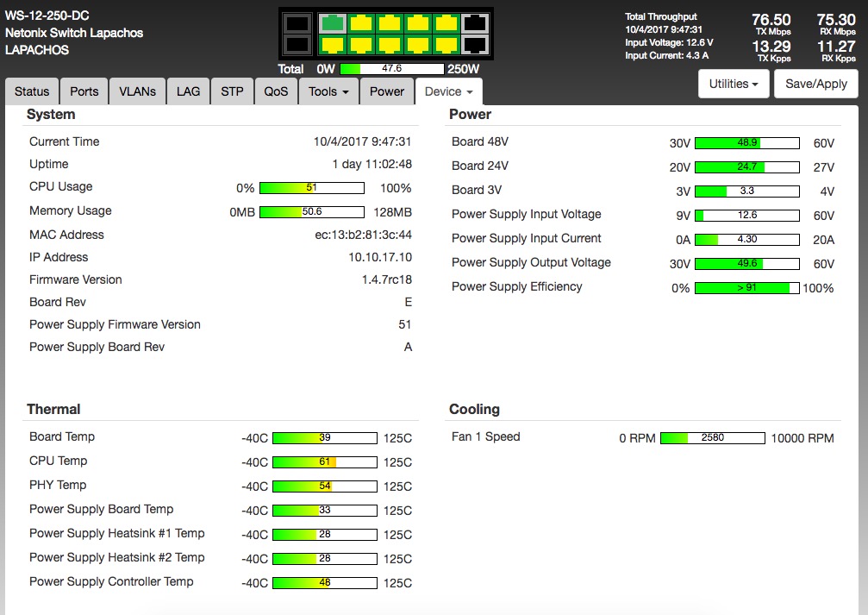Image resolution: width=868 pixels, height=615 pixels.
Task: Open the VLANs tab
Action: click(x=138, y=91)
